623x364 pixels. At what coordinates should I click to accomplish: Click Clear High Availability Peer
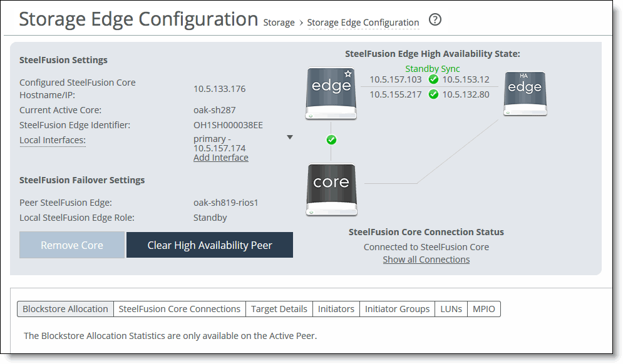[x=209, y=245]
